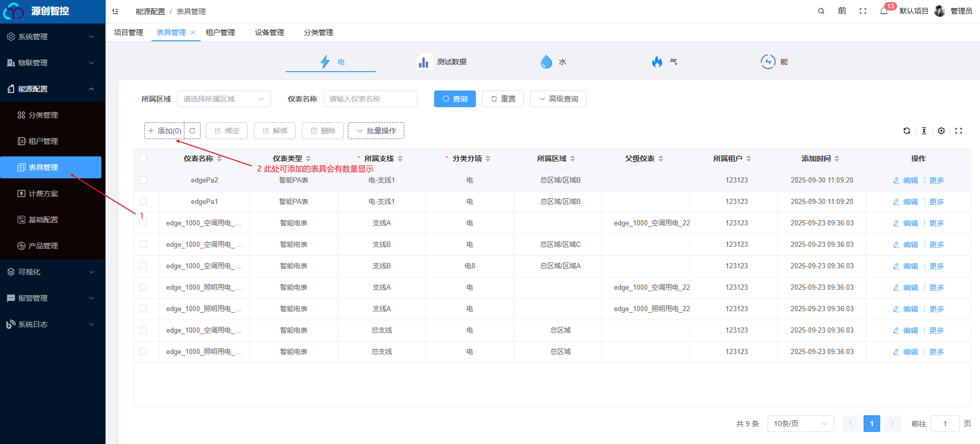980x444 pixels.
Task: Open the 批量操作 dropdown
Action: [x=376, y=131]
